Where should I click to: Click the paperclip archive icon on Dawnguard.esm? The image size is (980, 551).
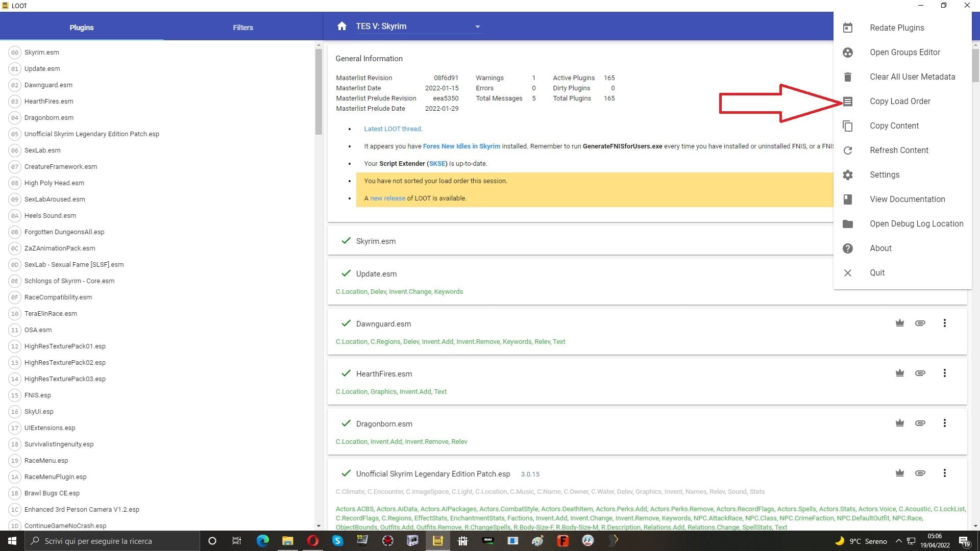click(x=920, y=323)
